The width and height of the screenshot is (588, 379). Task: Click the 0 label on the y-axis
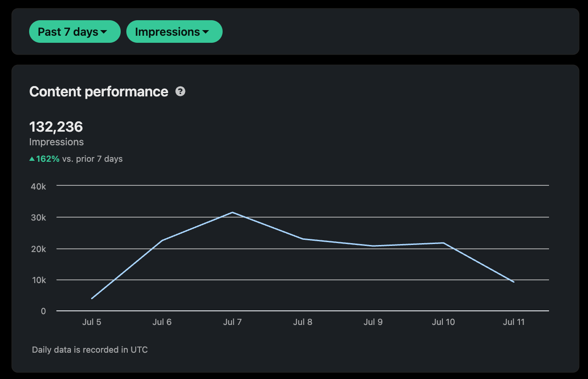pyautogui.click(x=42, y=311)
